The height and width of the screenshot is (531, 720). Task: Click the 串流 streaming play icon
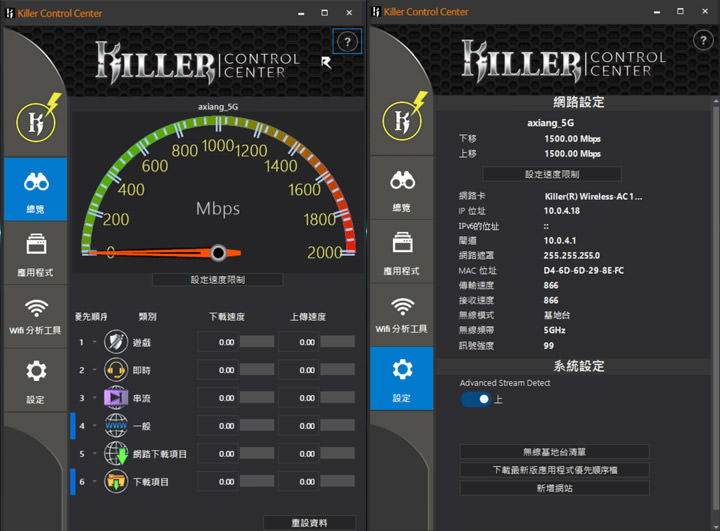[116, 398]
